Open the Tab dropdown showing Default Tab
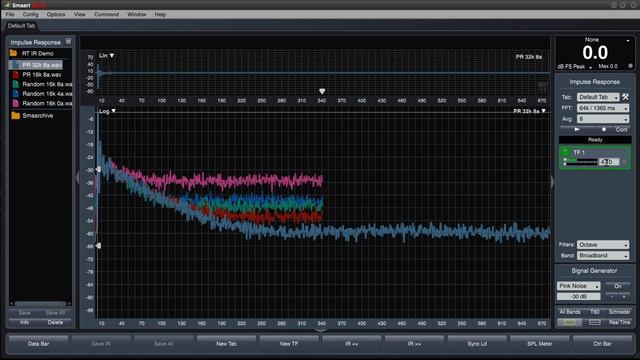This screenshot has height=360, width=640. [x=598, y=97]
